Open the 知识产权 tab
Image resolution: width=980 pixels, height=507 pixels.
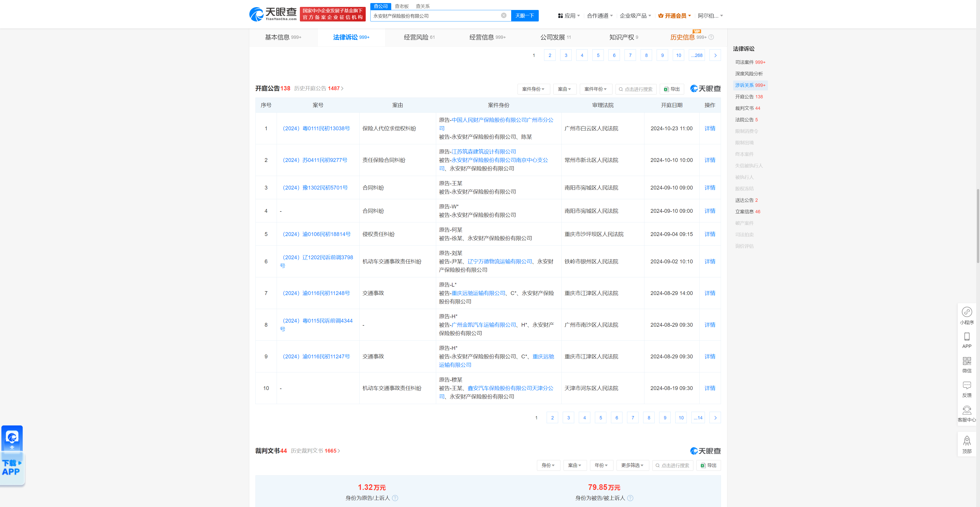[623, 37]
